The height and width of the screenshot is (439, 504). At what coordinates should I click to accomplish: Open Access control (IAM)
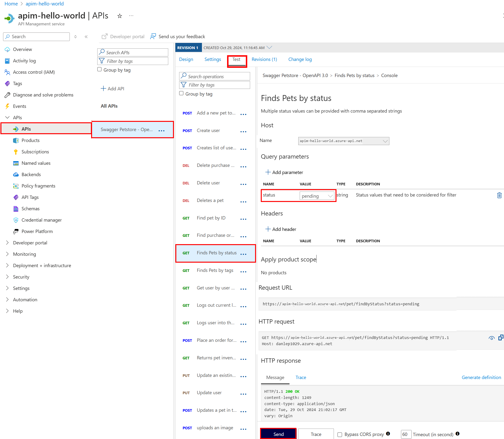tap(34, 72)
